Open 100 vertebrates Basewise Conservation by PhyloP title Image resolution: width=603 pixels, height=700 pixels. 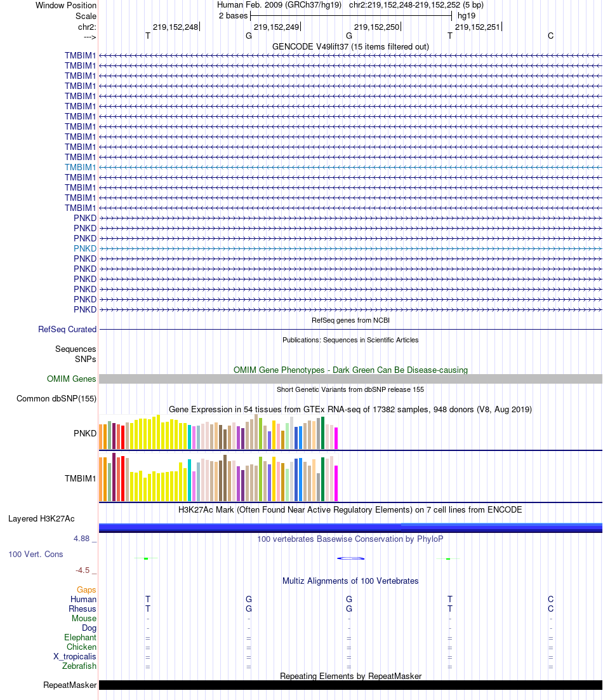coord(350,539)
